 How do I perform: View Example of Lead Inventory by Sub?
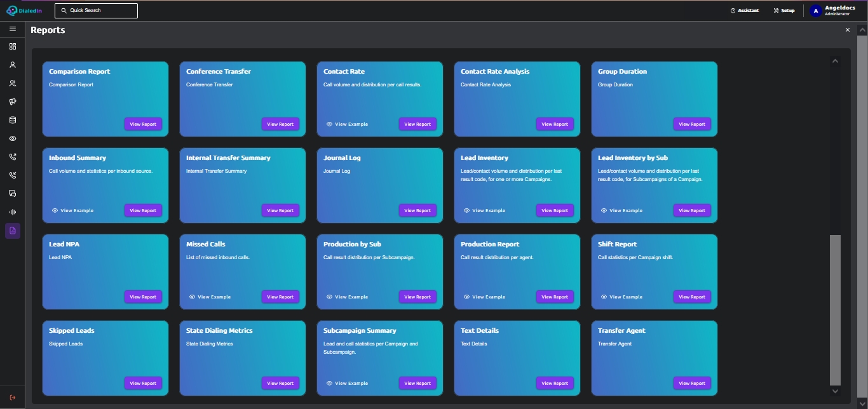pos(621,211)
